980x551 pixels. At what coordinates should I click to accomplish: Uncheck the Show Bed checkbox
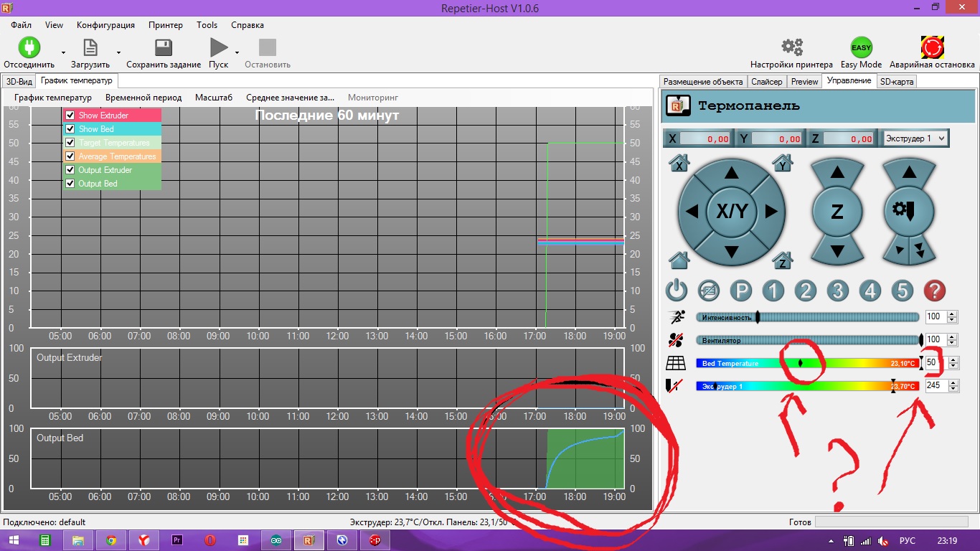(70, 129)
